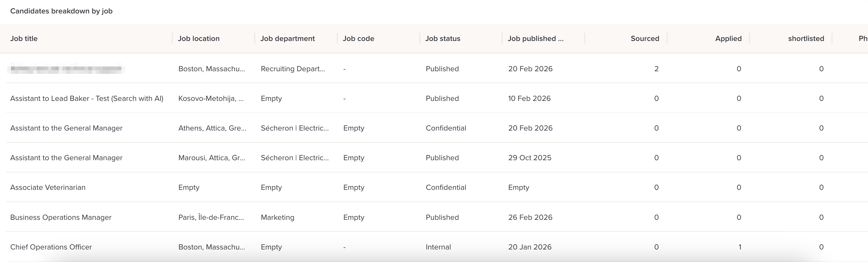Click the 29 Oct 2025 published date

(x=529, y=158)
